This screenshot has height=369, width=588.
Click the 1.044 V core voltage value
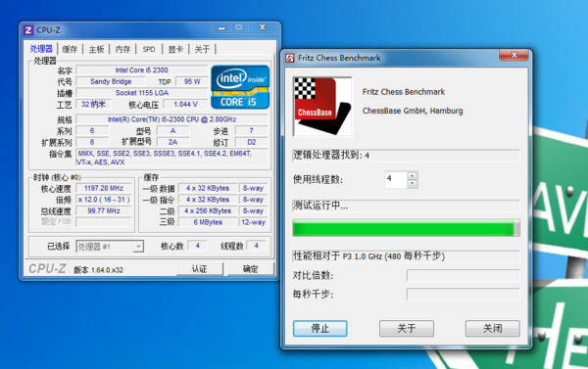click(185, 104)
